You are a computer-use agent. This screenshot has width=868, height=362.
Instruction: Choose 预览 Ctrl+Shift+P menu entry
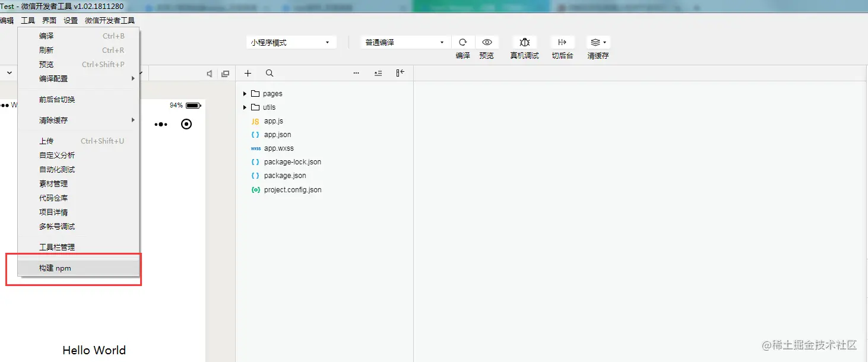coord(79,64)
